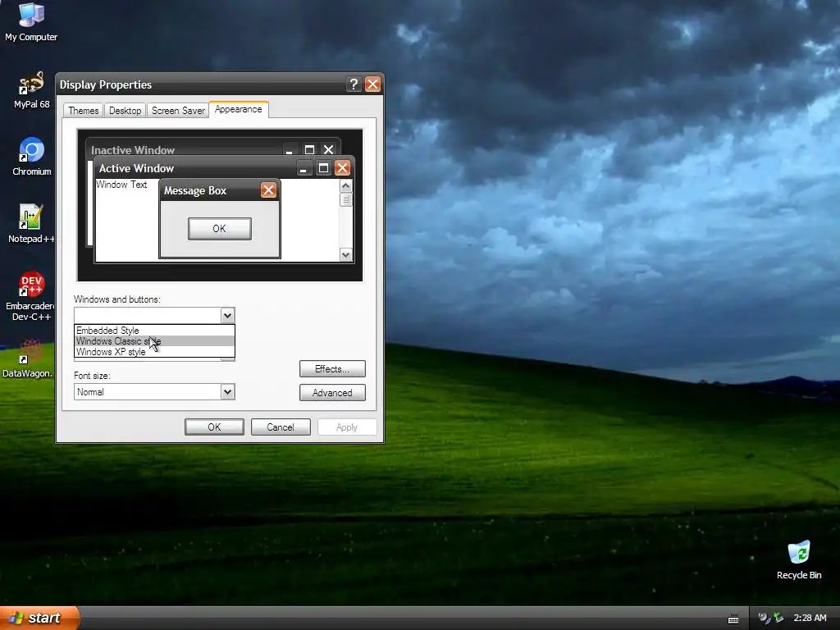Click the preview Message Box close icon
Screen dimensions: 840x630
coord(268,190)
